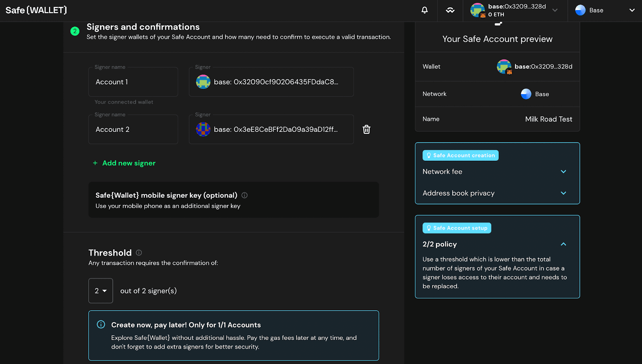Click the connected wallet avatar in the header
The width and height of the screenshot is (642, 364).
(x=477, y=10)
